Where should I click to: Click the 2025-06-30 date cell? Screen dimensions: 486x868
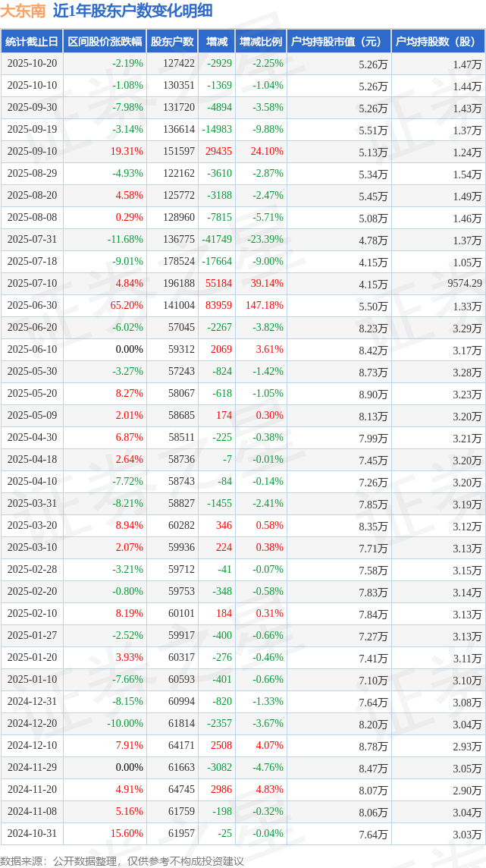32,306
